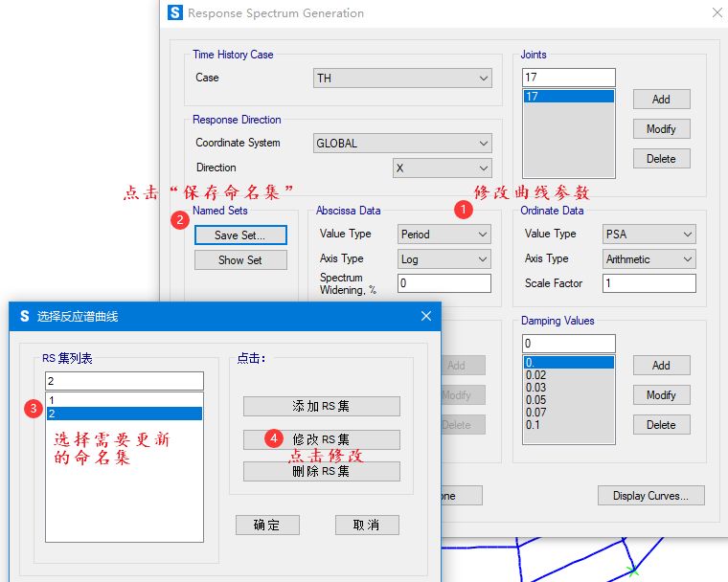The image size is (728, 582).
Task: Expand Abscissa Axis Type Log dropdown
Action: 444,259
